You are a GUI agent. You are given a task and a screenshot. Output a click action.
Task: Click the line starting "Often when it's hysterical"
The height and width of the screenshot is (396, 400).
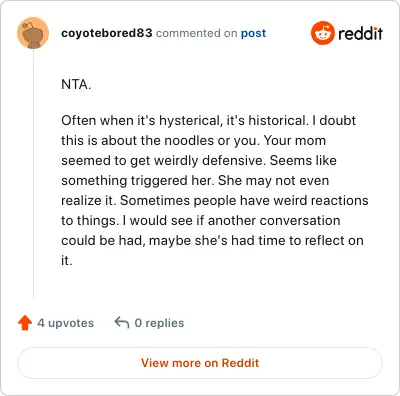(x=209, y=120)
